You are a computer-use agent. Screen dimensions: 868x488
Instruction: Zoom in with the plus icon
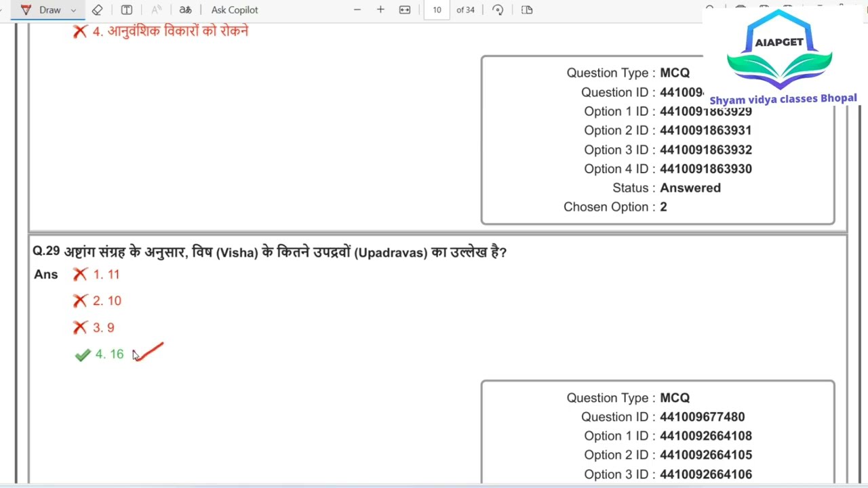(x=380, y=9)
